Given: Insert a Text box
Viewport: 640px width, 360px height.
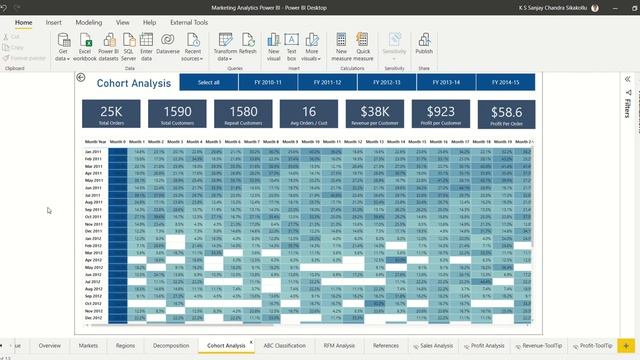Looking at the screenshot, I should pyautogui.click(x=291, y=47).
